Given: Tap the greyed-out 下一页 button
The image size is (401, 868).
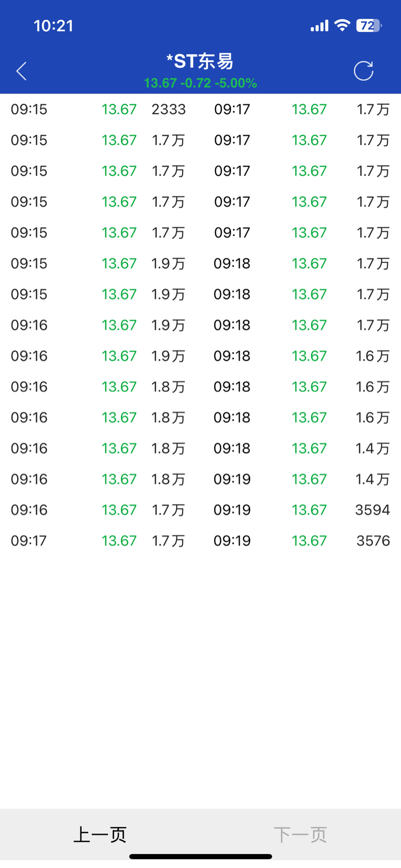Looking at the screenshot, I should 300,834.
